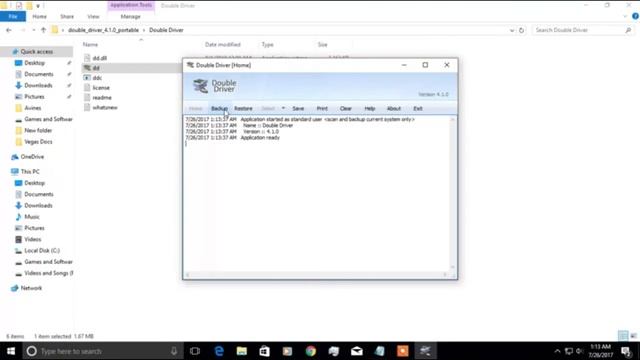Viewport: 640px width, 360px height.
Task: Select the license file
Action: 101,88
